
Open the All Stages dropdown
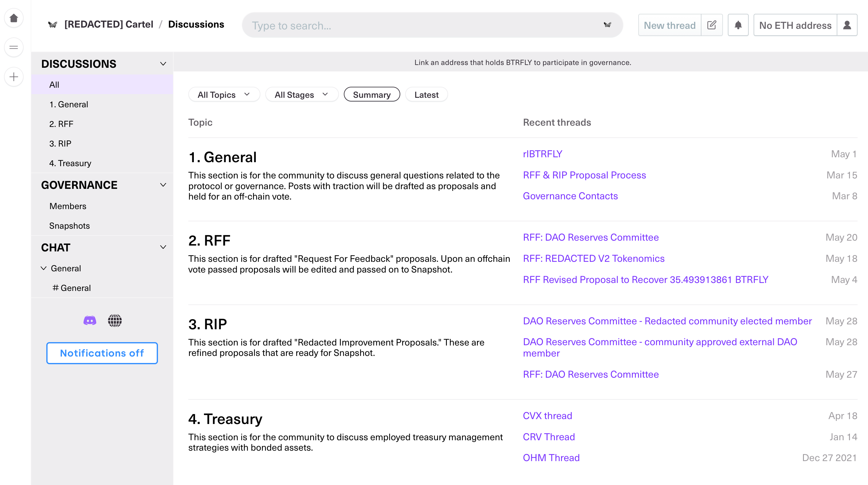click(x=301, y=95)
